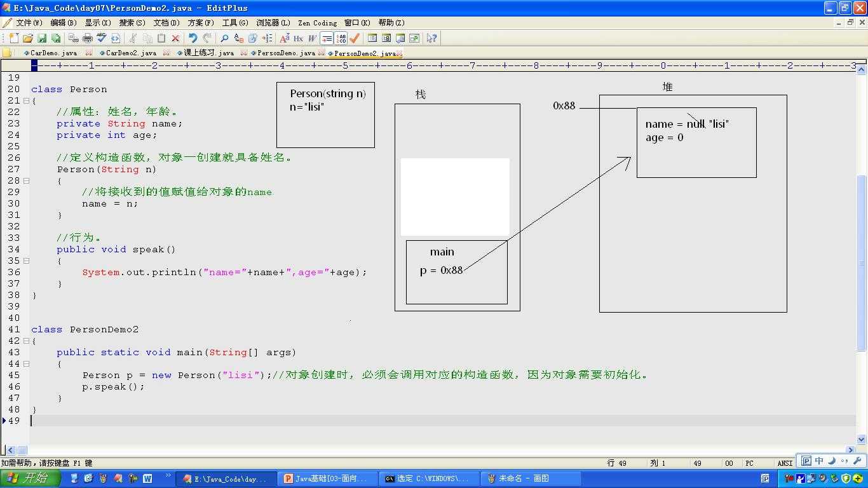Open the 搜索(S) menu

click(132, 22)
